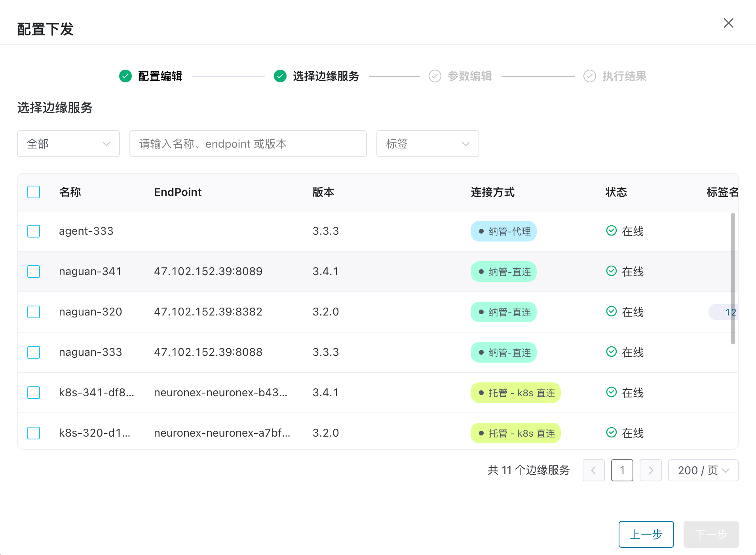This screenshot has width=756, height=555.
Task: Select the k8s-341 row checkbox
Action: 34,393
